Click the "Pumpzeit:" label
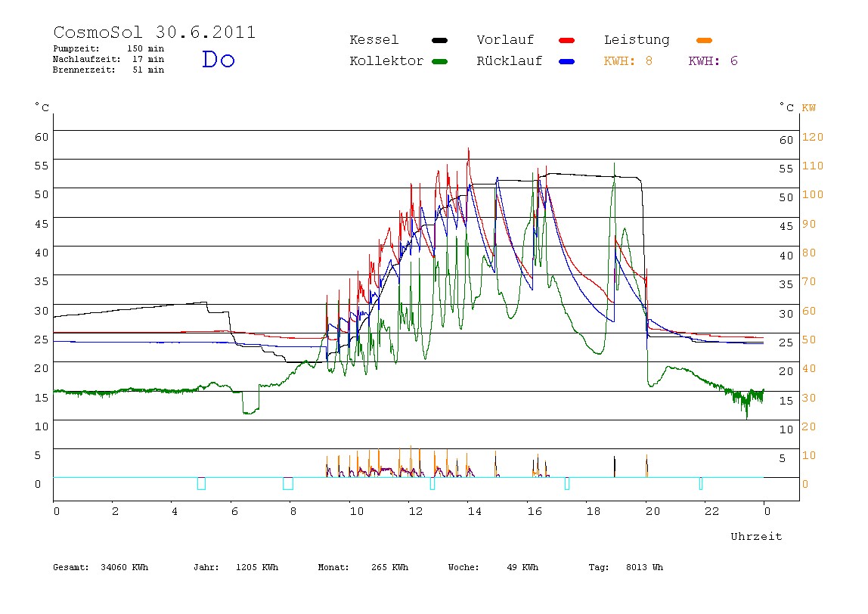Screen dimensions: 868x614 pyautogui.click(x=76, y=48)
